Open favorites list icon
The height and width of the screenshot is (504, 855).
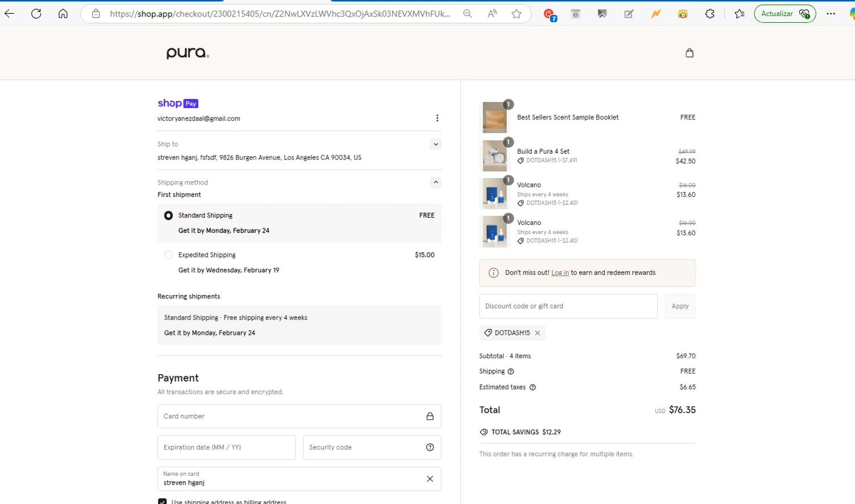(x=739, y=14)
